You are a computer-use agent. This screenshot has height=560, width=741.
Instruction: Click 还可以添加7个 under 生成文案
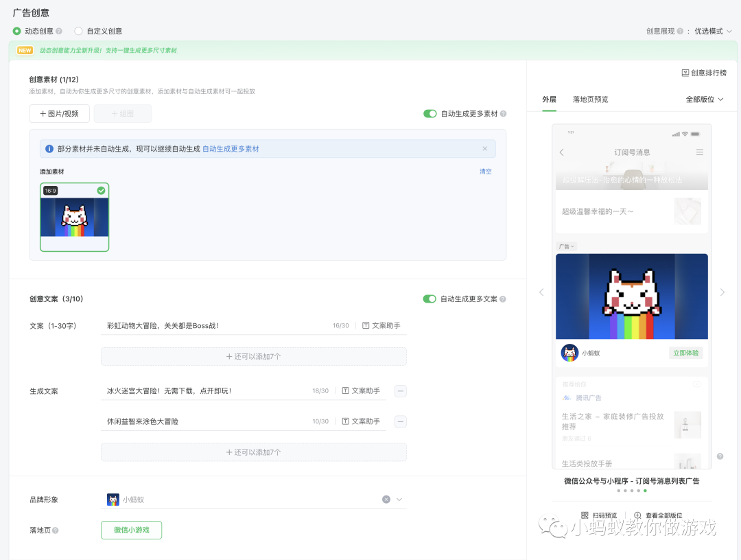pyautogui.click(x=254, y=452)
